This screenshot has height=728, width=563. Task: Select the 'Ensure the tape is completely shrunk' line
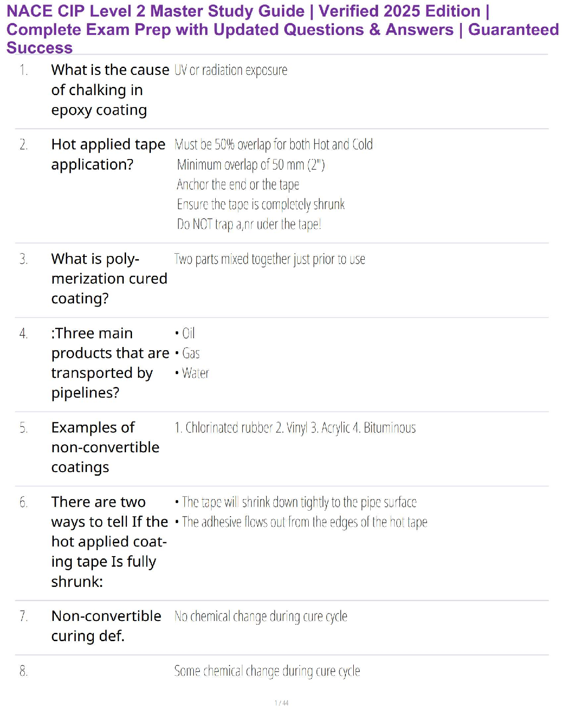pyautogui.click(x=261, y=205)
